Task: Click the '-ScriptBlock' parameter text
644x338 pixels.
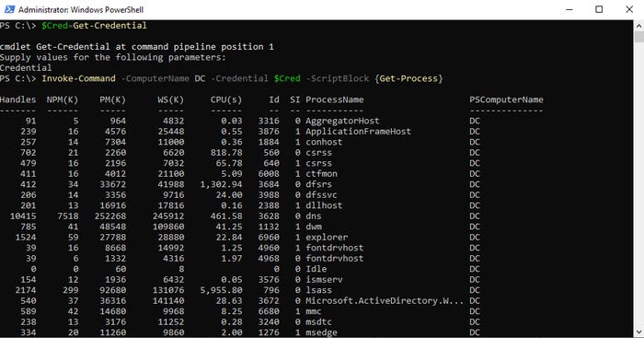Action: [338, 78]
